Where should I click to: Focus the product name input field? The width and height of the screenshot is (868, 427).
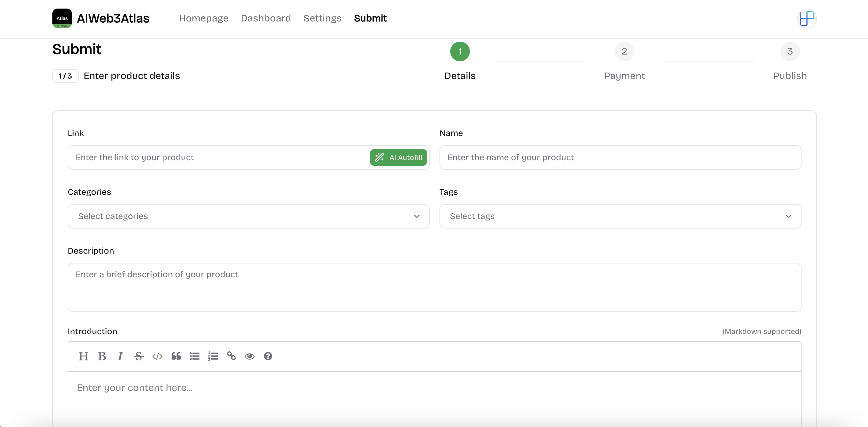(x=620, y=157)
